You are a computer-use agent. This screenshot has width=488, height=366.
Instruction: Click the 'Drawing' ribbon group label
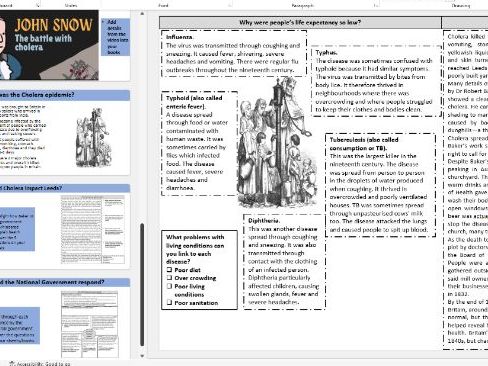tap(461, 5)
